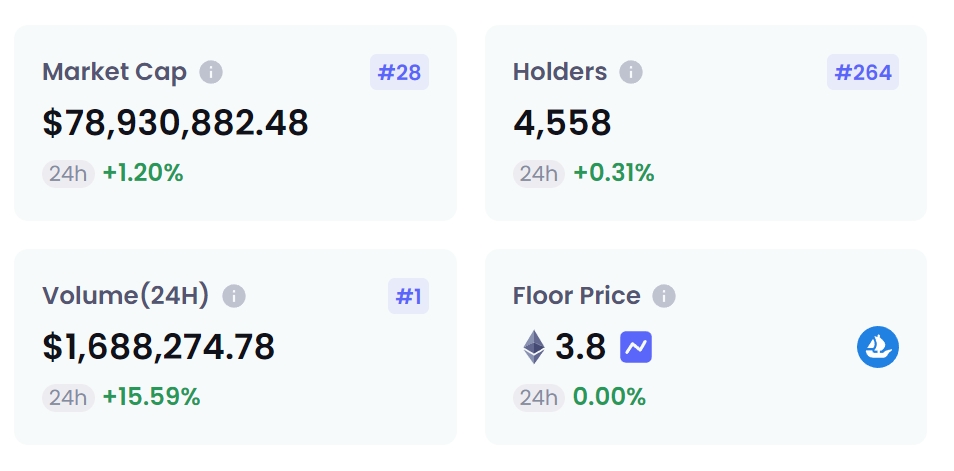Click the 24h label under Holders
954x471 pixels.
(539, 173)
